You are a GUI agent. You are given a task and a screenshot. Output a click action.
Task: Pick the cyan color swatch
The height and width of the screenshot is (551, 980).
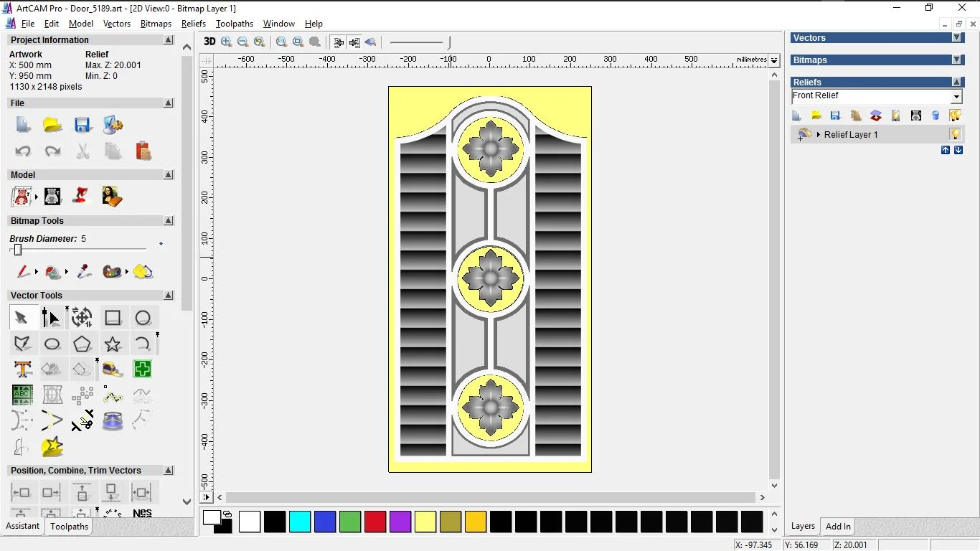pyautogui.click(x=300, y=522)
